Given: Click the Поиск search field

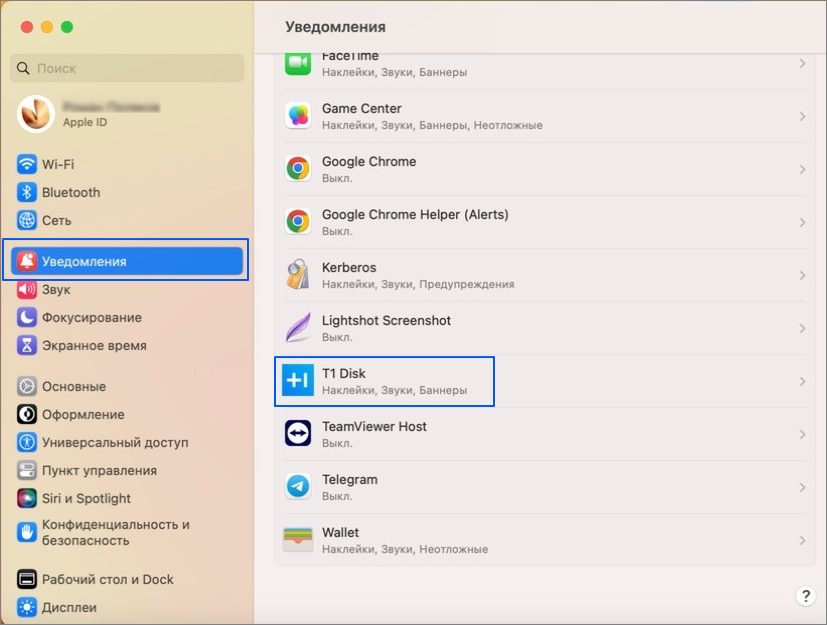Looking at the screenshot, I should [x=127, y=68].
